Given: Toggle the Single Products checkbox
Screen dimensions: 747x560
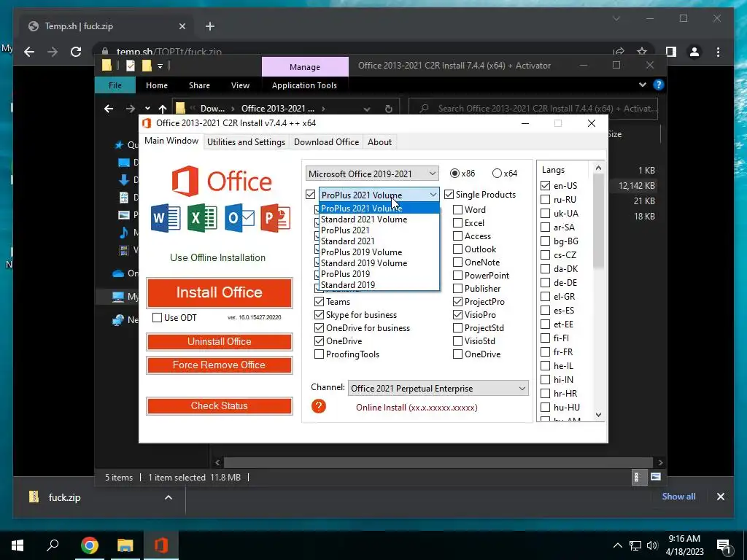Looking at the screenshot, I should click(449, 194).
